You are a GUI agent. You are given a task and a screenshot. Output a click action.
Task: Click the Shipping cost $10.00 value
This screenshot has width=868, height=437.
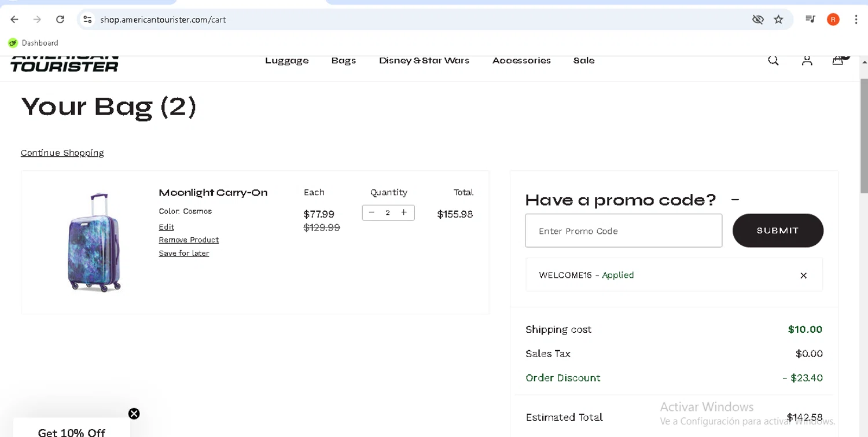click(805, 329)
